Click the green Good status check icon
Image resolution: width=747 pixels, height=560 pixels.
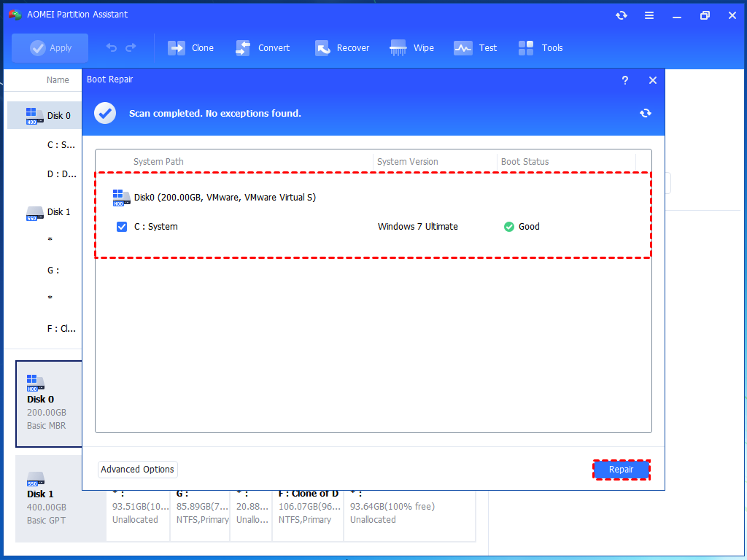click(x=508, y=227)
